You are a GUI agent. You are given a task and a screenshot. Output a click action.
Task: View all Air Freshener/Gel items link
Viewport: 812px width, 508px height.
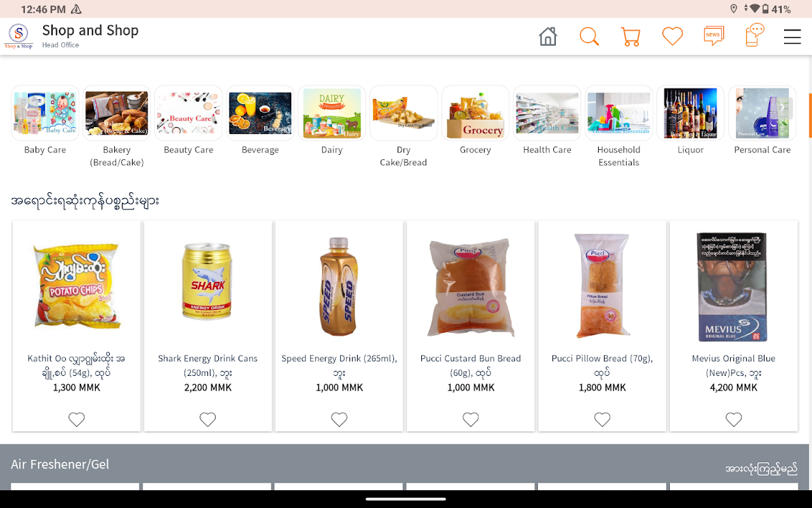tap(761, 469)
